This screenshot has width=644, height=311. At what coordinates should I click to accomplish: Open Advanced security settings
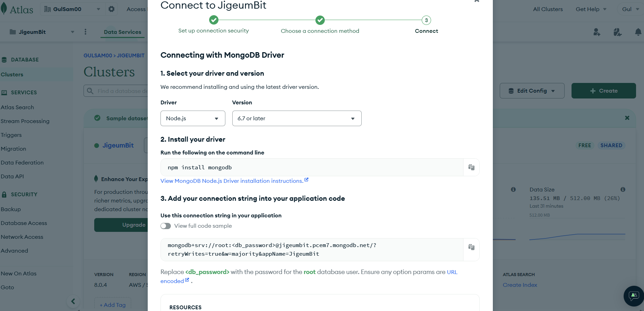pos(14,251)
